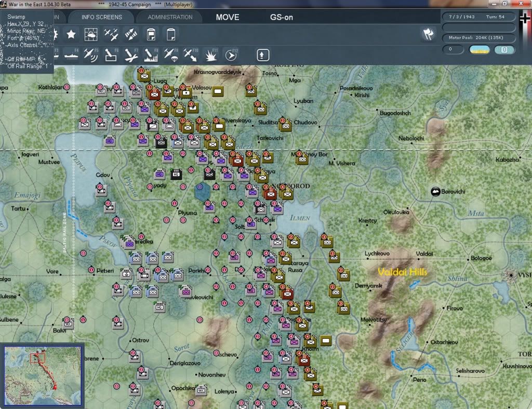
Task: Click the upward arrow box icon
Action: coord(263,55)
